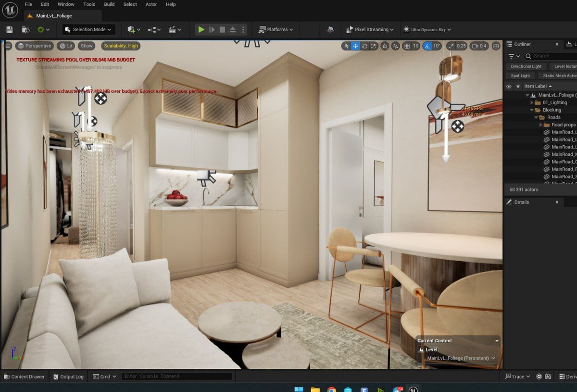
Task: Collapse the MainLvL_Foliage tree root
Action: coord(527,95)
